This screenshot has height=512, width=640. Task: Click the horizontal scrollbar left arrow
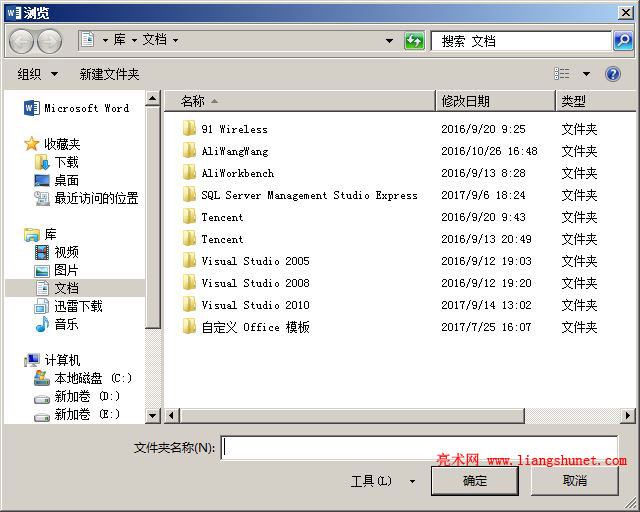point(171,416)
